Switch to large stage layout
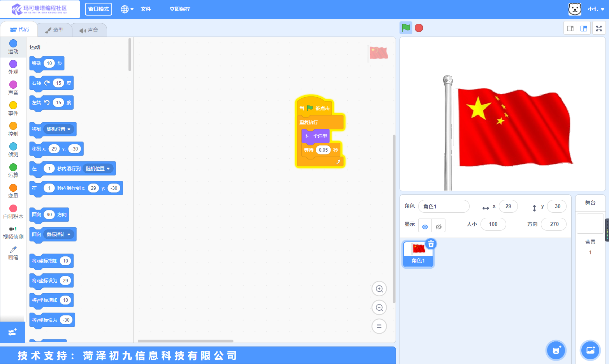609x364 pixels. coord(584,28)
